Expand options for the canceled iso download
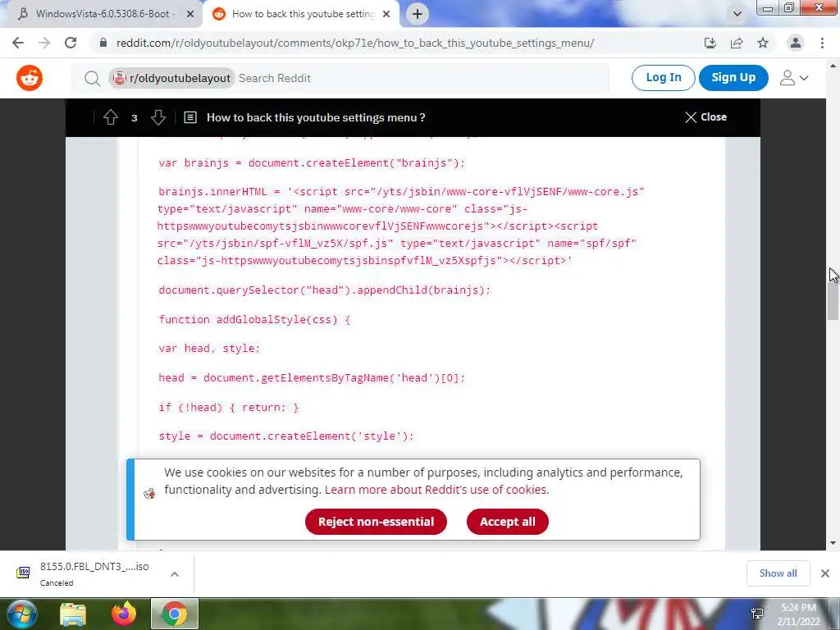840x630 pixels. (x=175, y=574)
